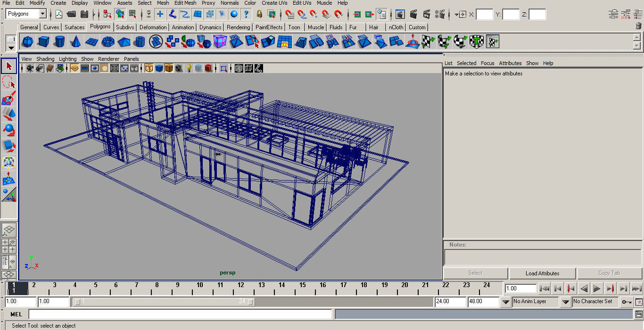Image resolution: width=644 pixels, height=330 pixels.
Task: Choose the Universal Manipulator in toolbox
Action: (9, 162)
